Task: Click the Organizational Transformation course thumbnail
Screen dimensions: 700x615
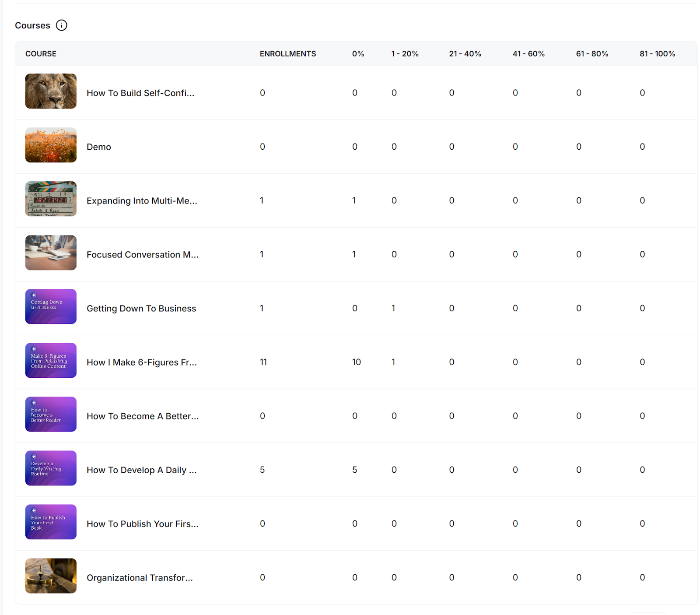Action: pos(51,576)
